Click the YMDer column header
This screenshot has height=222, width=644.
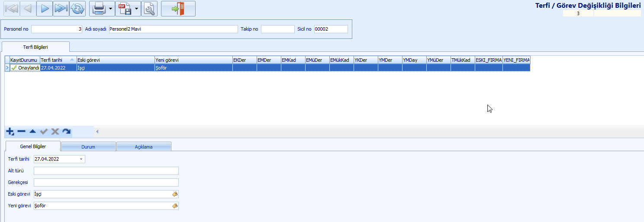(390, 60)
